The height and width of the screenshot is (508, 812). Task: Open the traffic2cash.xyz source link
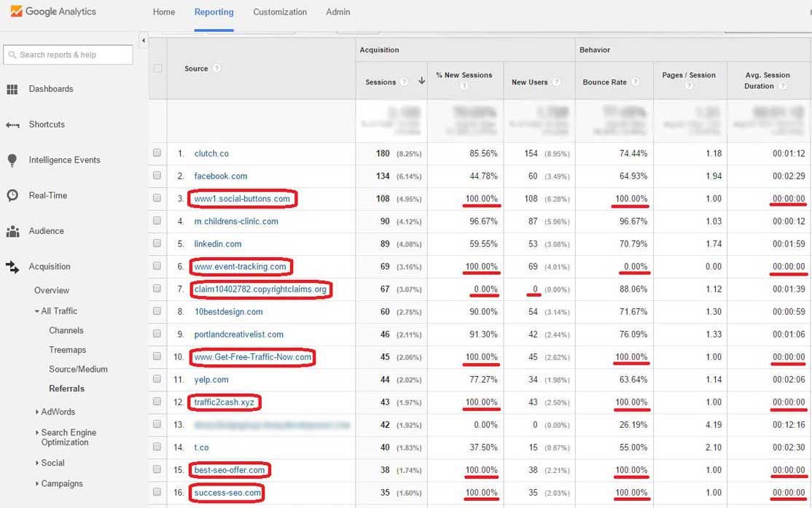point(225,402)
